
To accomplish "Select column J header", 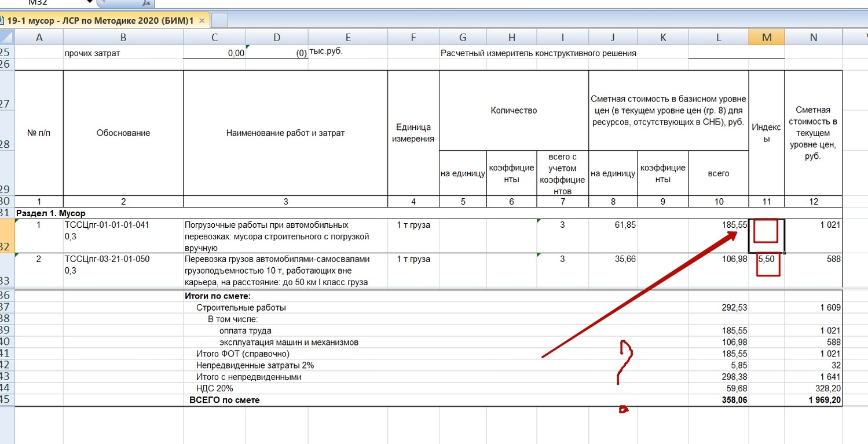I will tap(613, 38).
